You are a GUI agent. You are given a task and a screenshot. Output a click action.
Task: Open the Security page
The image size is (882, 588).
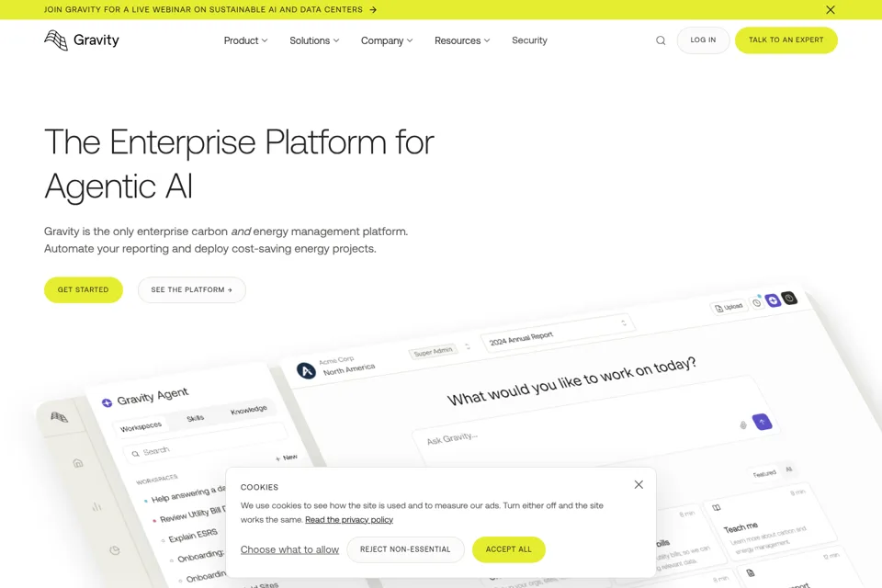coord(529,40)
